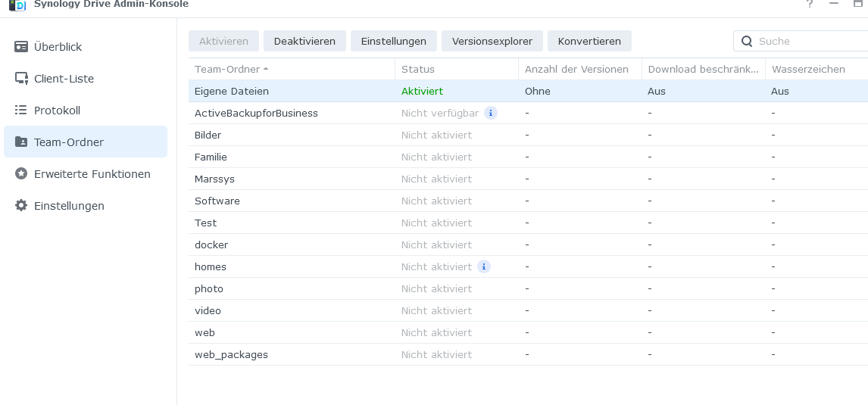Select the Eigene Dateien row

[528, 92]
